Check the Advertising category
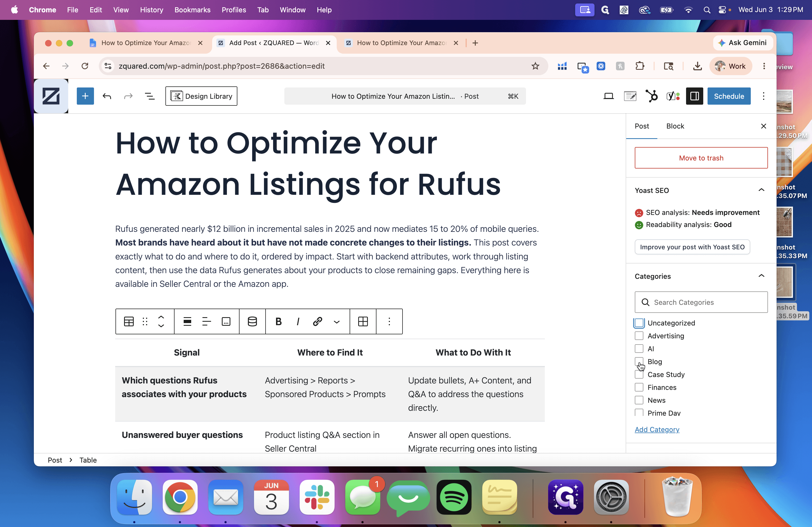The width and height of the screenshot is (812, 527). (639, 336)
